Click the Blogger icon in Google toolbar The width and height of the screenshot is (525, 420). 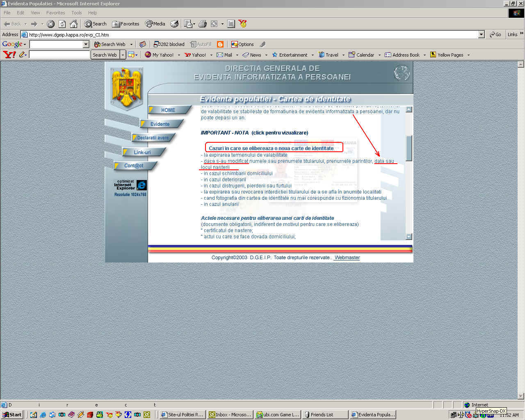tap(220, 44)
